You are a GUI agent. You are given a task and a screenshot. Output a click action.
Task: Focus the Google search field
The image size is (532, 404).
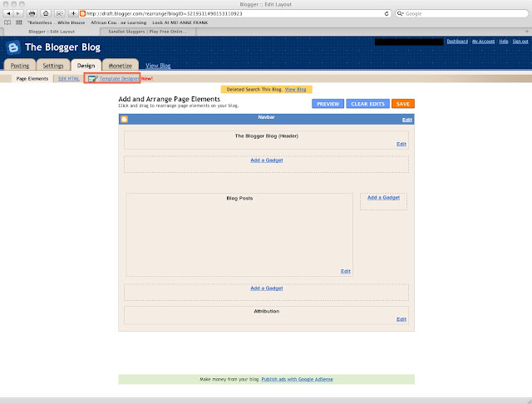462,13
